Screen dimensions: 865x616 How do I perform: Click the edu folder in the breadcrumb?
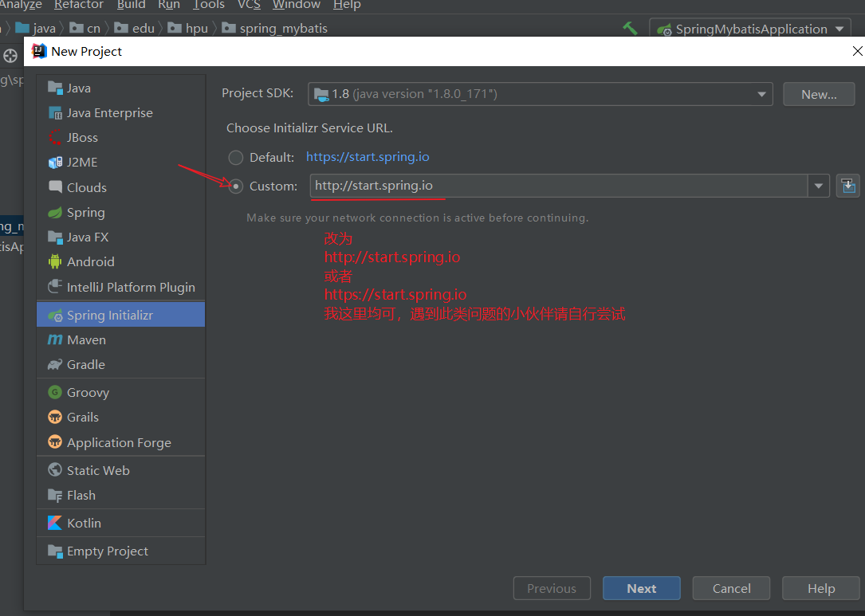point(135,28)
